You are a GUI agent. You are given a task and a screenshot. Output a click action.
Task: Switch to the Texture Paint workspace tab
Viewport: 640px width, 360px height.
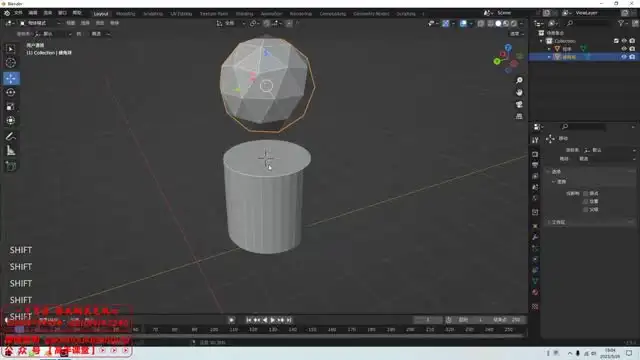[214, 13]
